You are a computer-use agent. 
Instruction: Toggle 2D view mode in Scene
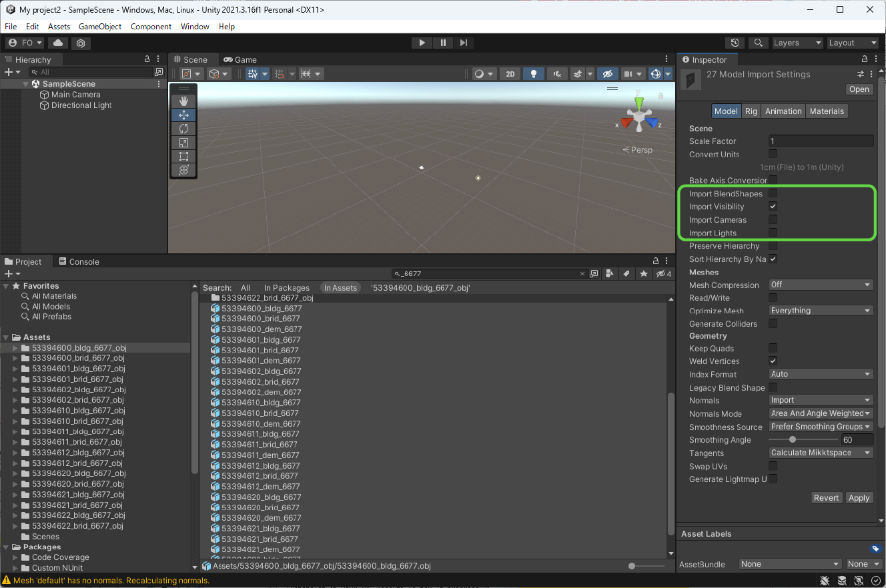tap(510, 74)
